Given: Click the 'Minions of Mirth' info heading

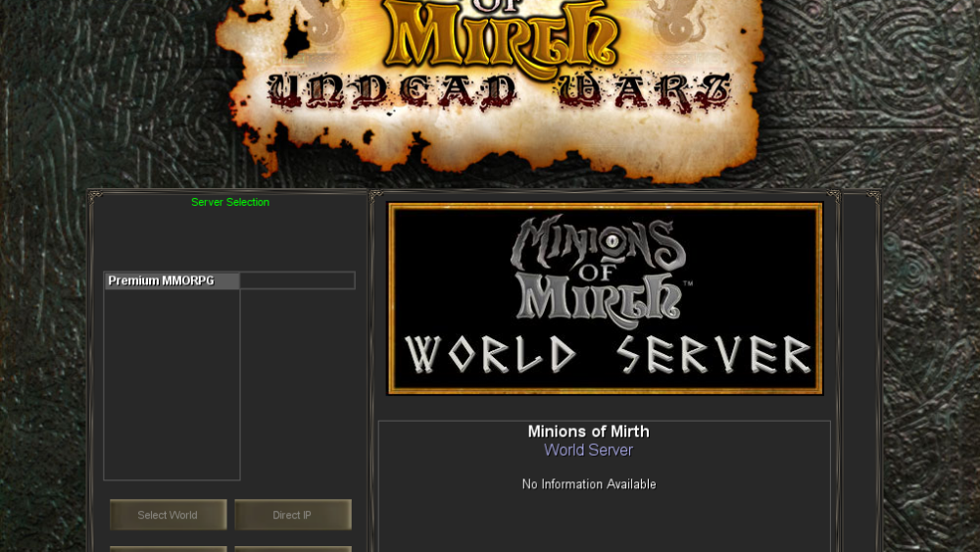Looking at the screenshot, I should click(588, 431).
